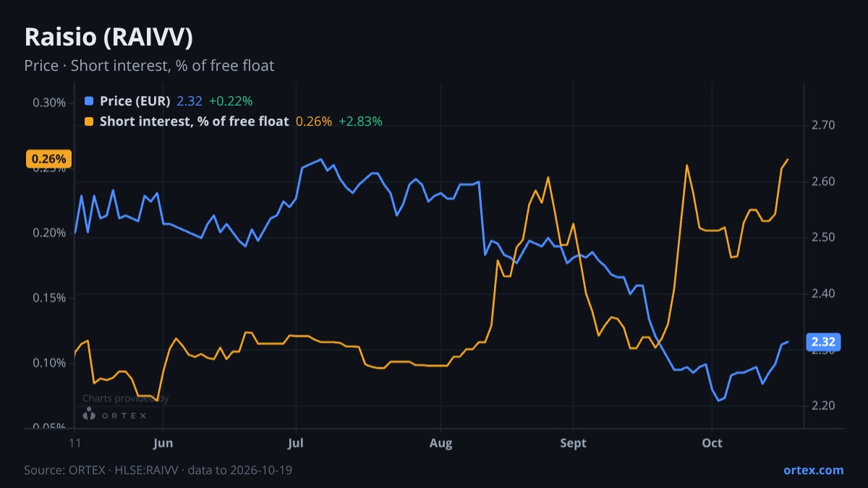Click the 2.40 right axis label
Image resolution: width=868 pixels, height=488 pixels.
[x=824, y=293]
